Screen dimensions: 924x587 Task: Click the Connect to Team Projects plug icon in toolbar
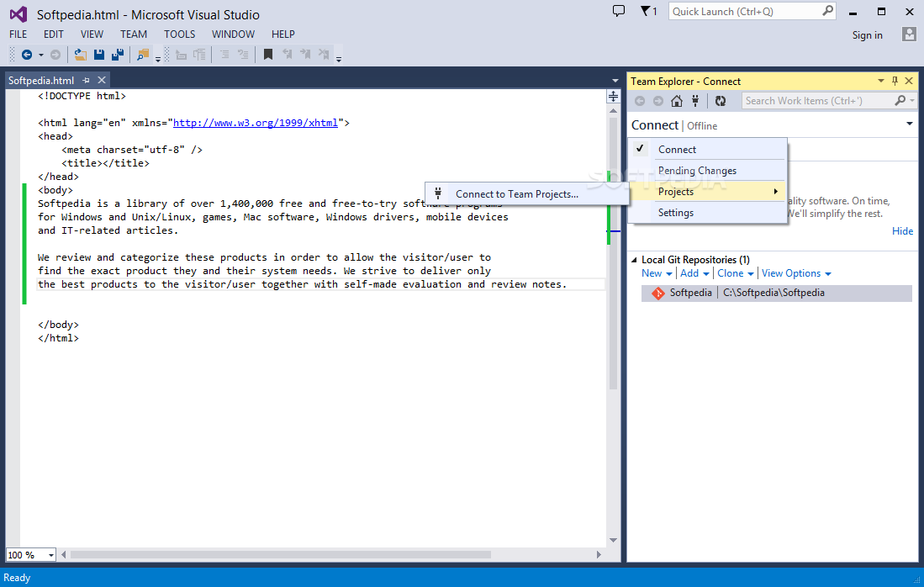point(695,101)
